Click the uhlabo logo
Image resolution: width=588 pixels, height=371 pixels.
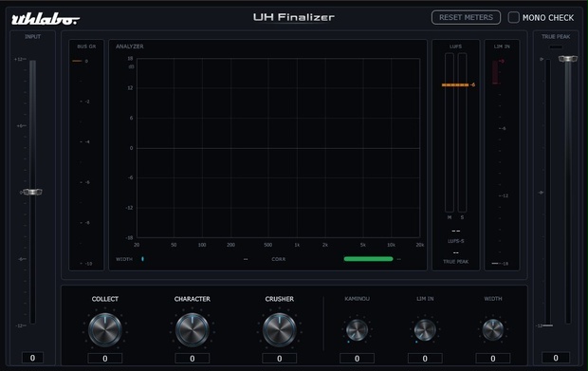coord(45,19)
